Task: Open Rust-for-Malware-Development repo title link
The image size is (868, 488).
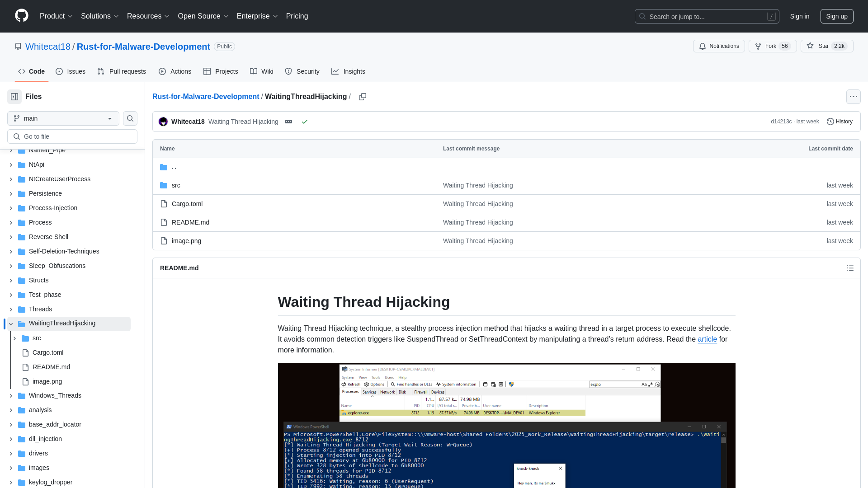Action: click(x=143, y=47)
